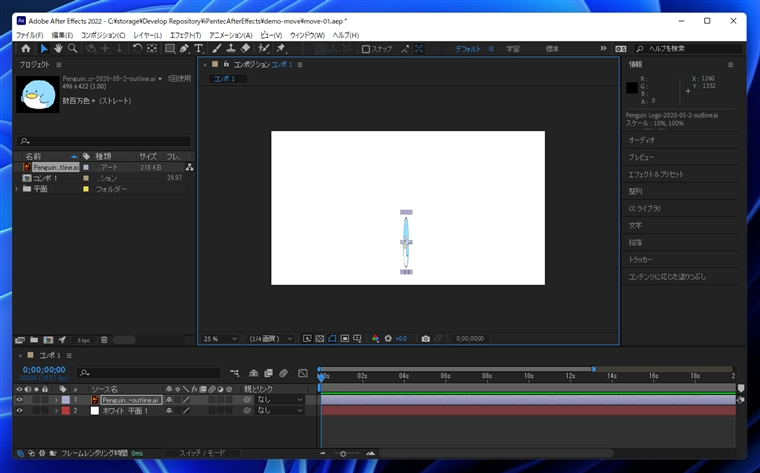Select the Roto Brush tool

[x=263, y=48]
